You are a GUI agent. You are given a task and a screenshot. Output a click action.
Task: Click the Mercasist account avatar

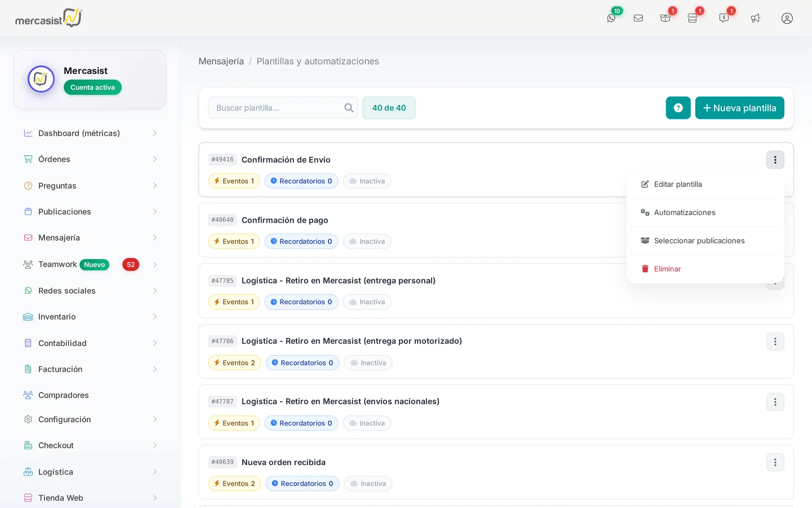click(41, 79)
